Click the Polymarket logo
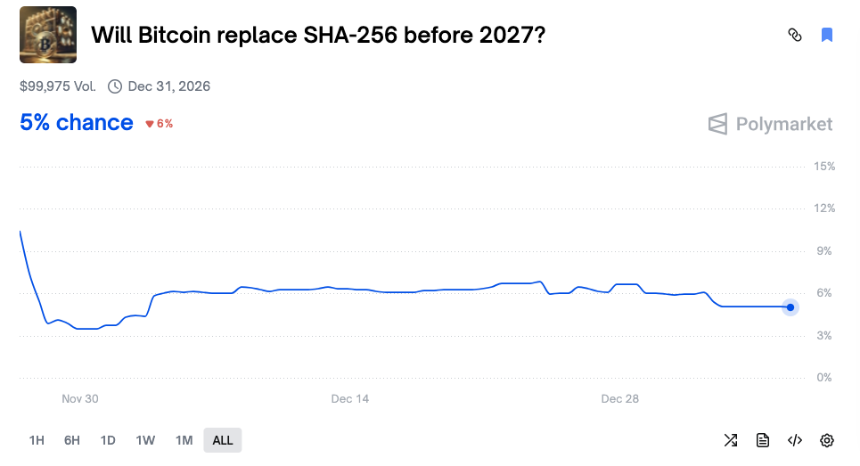 point(770,124)
